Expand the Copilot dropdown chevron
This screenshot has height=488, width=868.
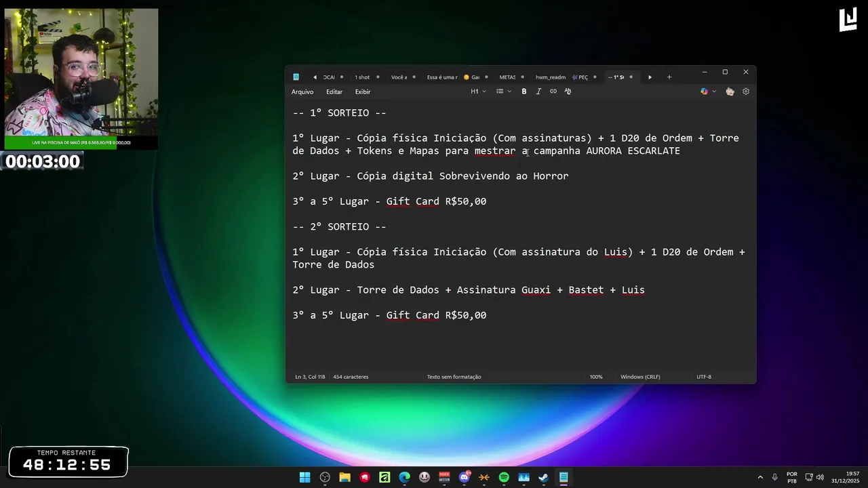(x=714, y=91)
